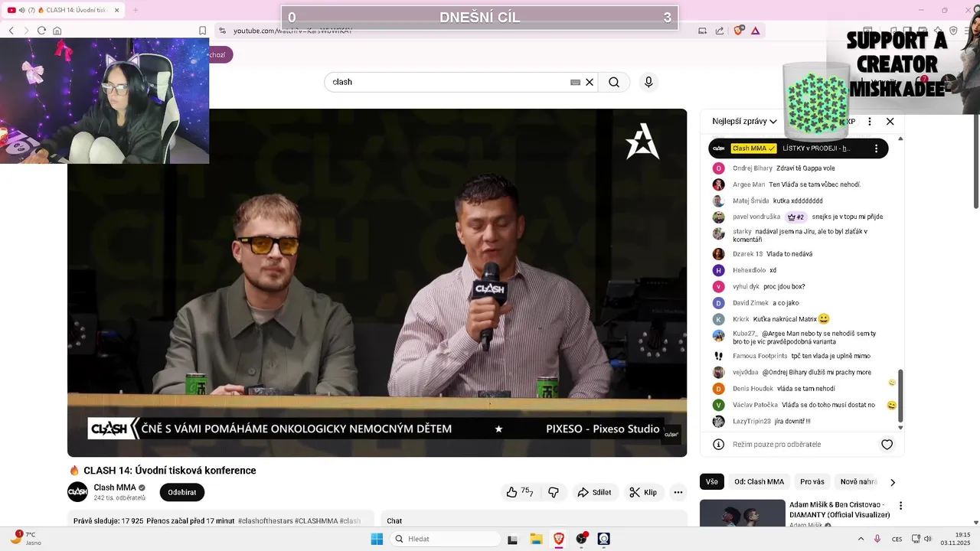Click the Clash MMA channel avatar
This screenshot has height=551, width=980.
coord(77,492)
